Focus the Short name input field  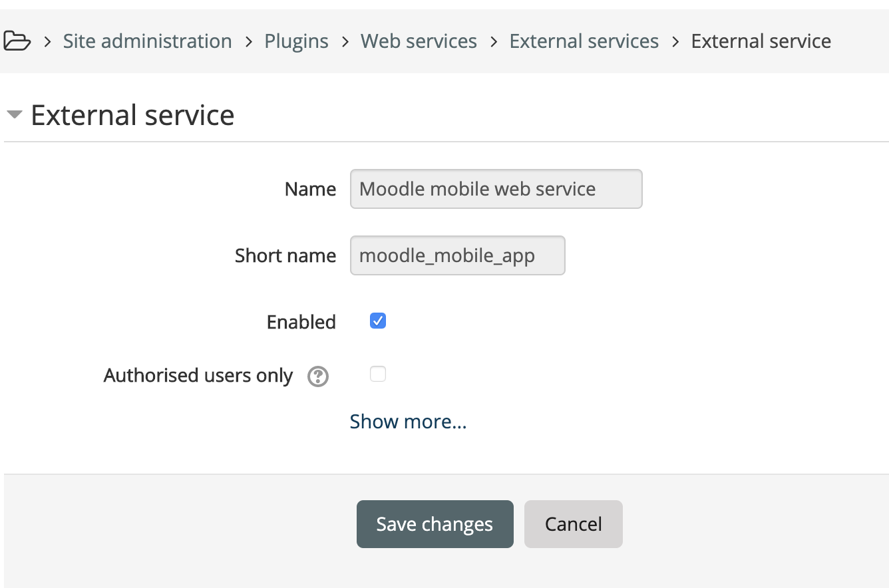click(x=458, y=255)
